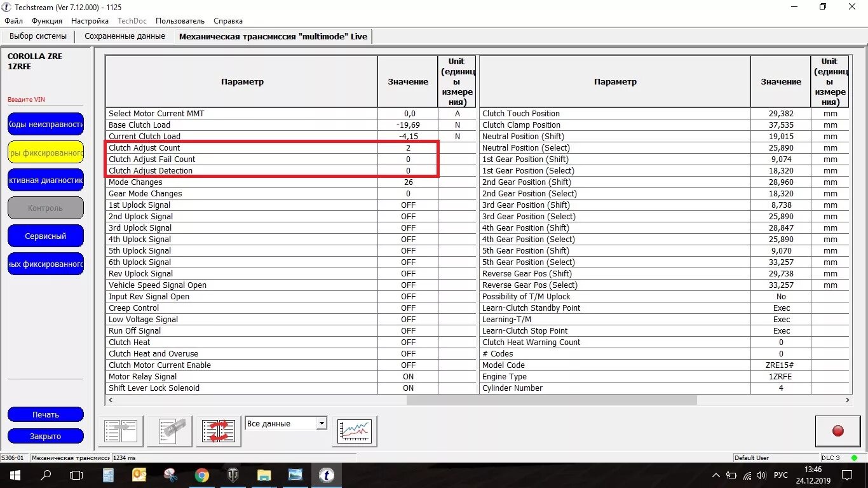Click the Коды неисправности button
The image size is (868, 488).
(x=46, y=124)
